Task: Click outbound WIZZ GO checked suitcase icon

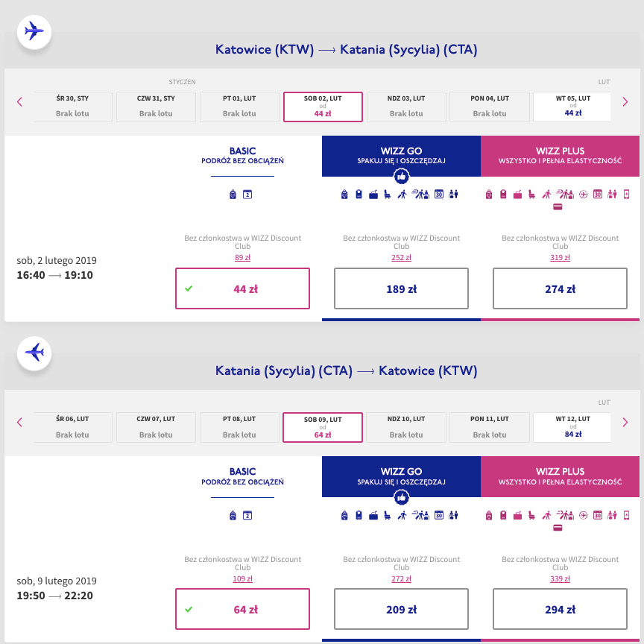Action: pos(373,195)
